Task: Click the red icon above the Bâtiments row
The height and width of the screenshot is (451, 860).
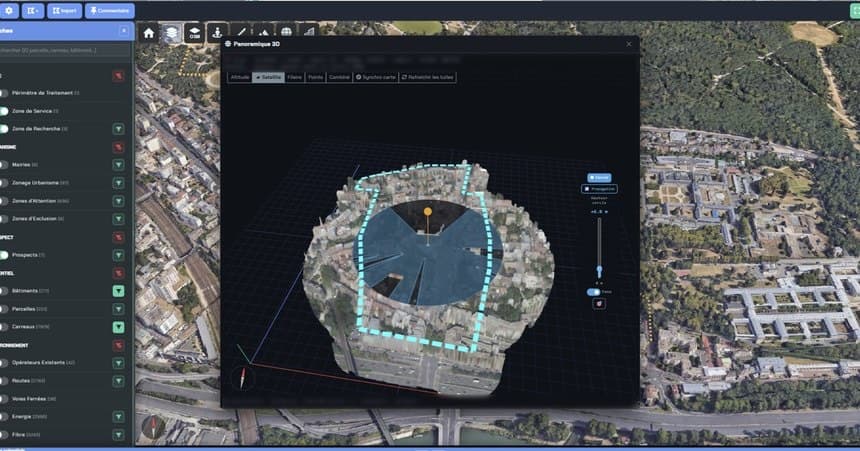Action: point(118,273)
